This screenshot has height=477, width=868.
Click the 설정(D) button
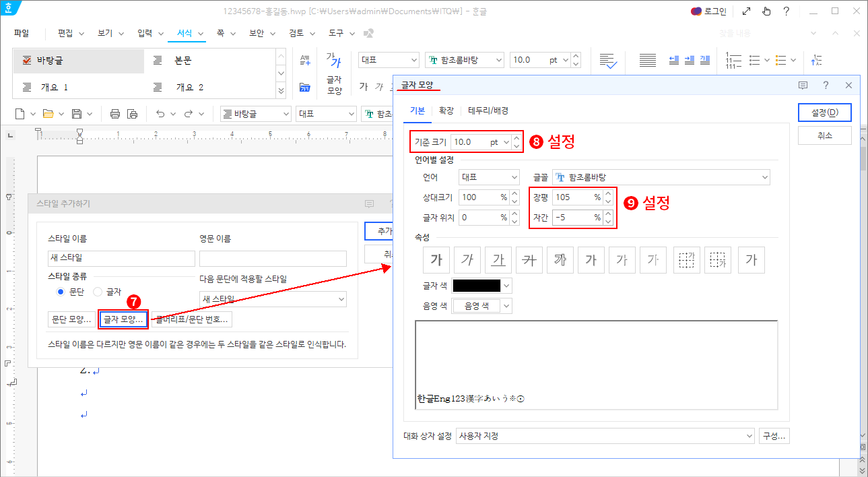[x=824, y=112]
